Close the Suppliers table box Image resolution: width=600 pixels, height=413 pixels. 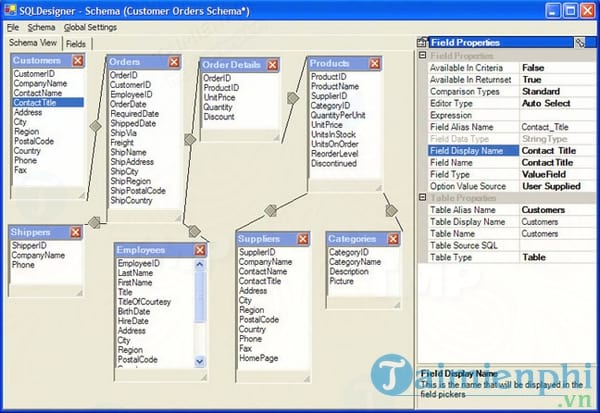(x=303, y=239)
